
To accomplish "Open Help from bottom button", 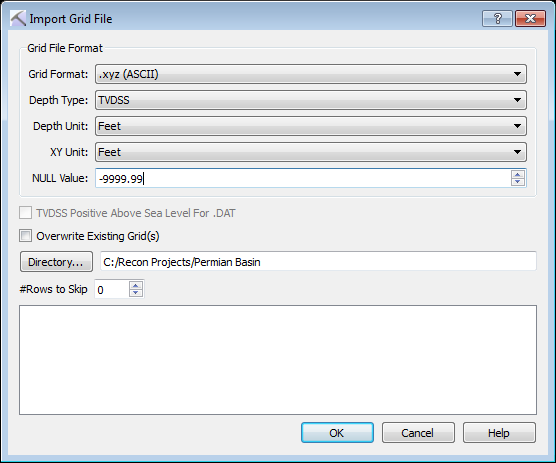I will (499, 433).
